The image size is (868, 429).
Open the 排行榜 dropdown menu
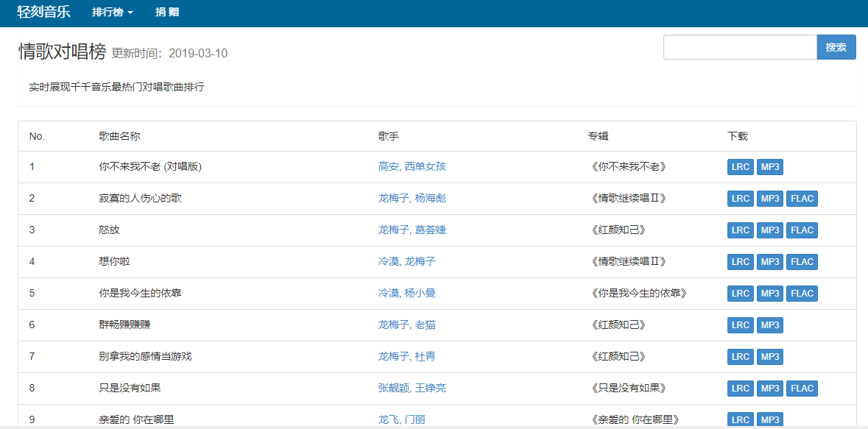pos(113,13)
